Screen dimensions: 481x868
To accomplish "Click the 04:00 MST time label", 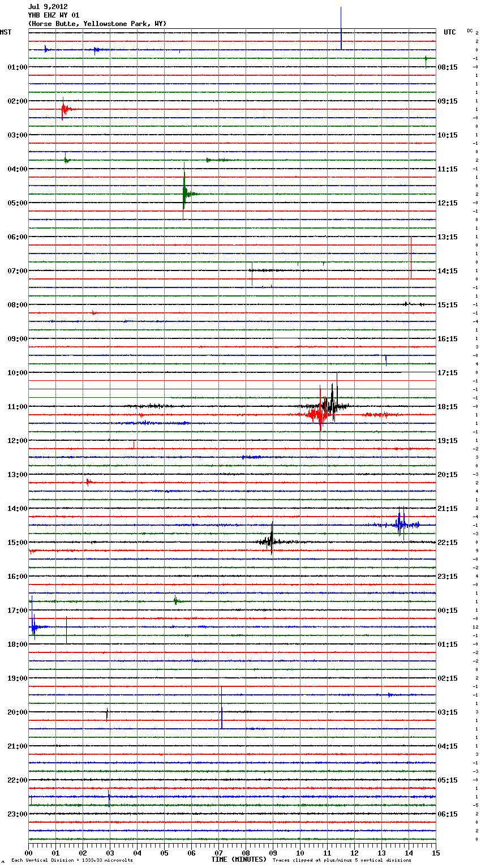I will (x=18, y=169).
